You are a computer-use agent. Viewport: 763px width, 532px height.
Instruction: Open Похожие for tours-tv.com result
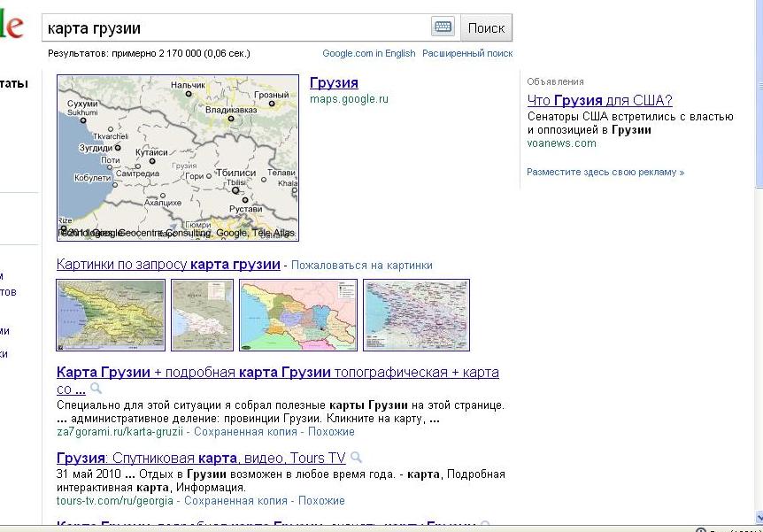[321, 501]
